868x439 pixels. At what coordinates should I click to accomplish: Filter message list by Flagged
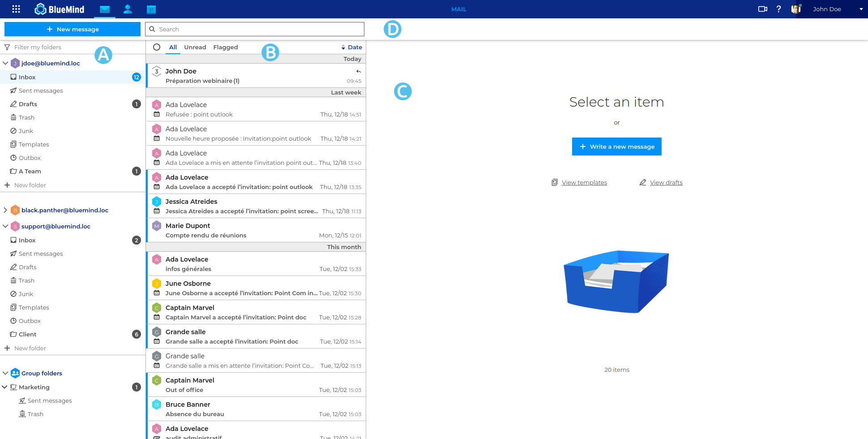pos(225,47)
